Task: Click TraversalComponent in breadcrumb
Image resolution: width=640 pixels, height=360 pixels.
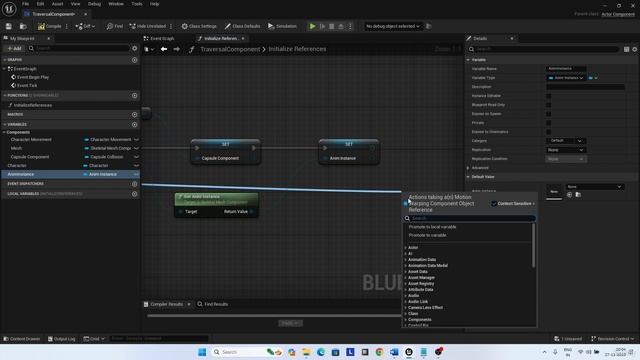Action: pyautogui.click(x=230, y=49)
